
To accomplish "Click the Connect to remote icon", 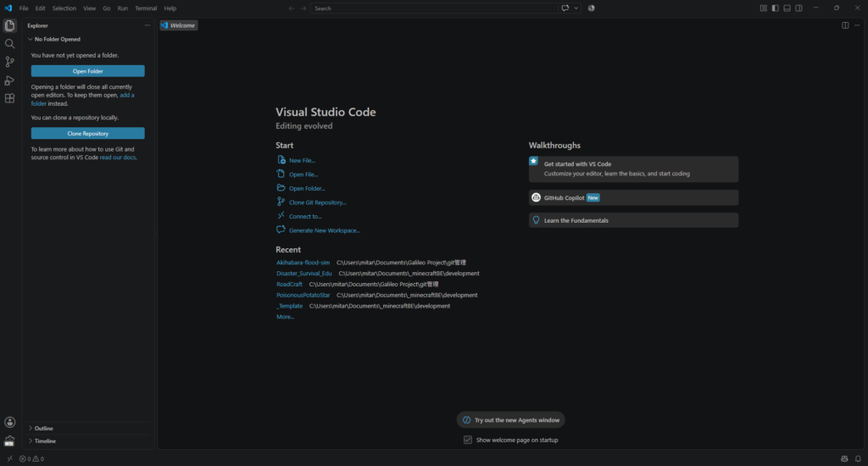I will click(281, 216).
